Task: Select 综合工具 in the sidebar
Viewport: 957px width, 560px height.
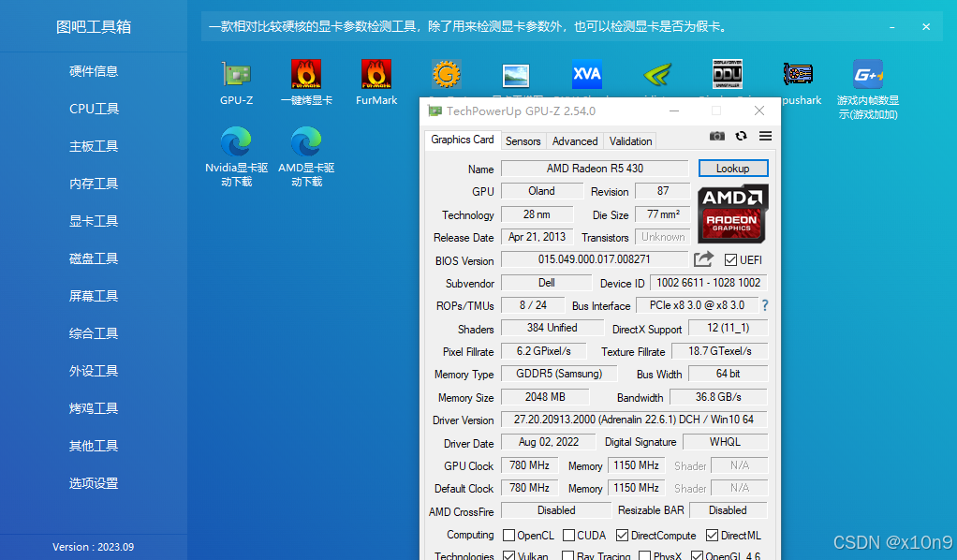Action: 94,333
